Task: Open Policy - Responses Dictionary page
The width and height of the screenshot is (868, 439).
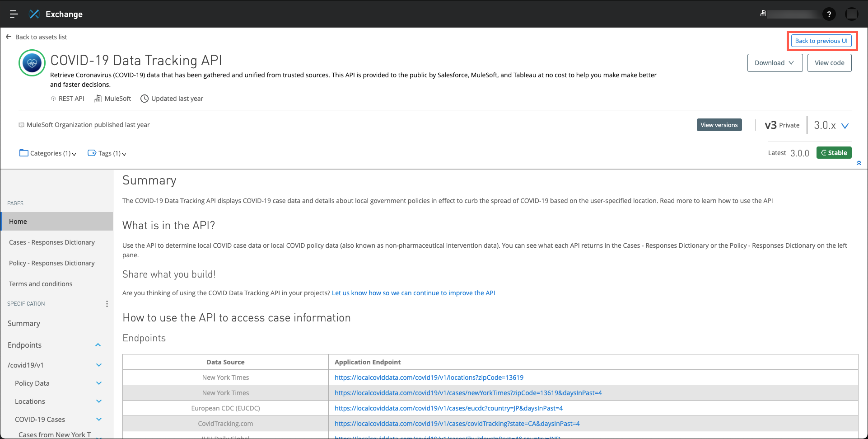Action: point(52,263)
